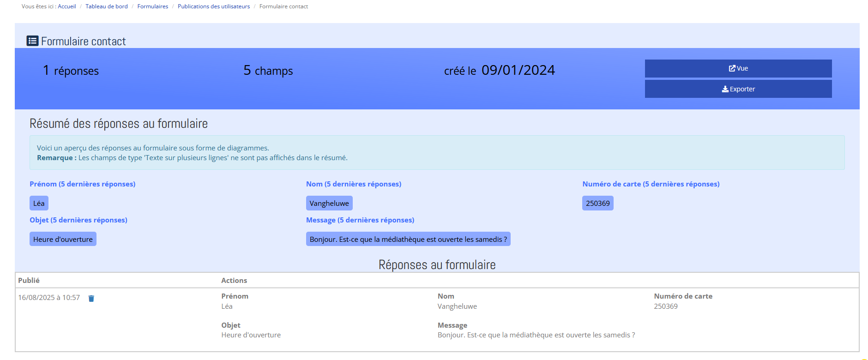This screenshot has width=868, height=360.
Task: Delete the response using the trash icon
Action: (x=91, y=299)
